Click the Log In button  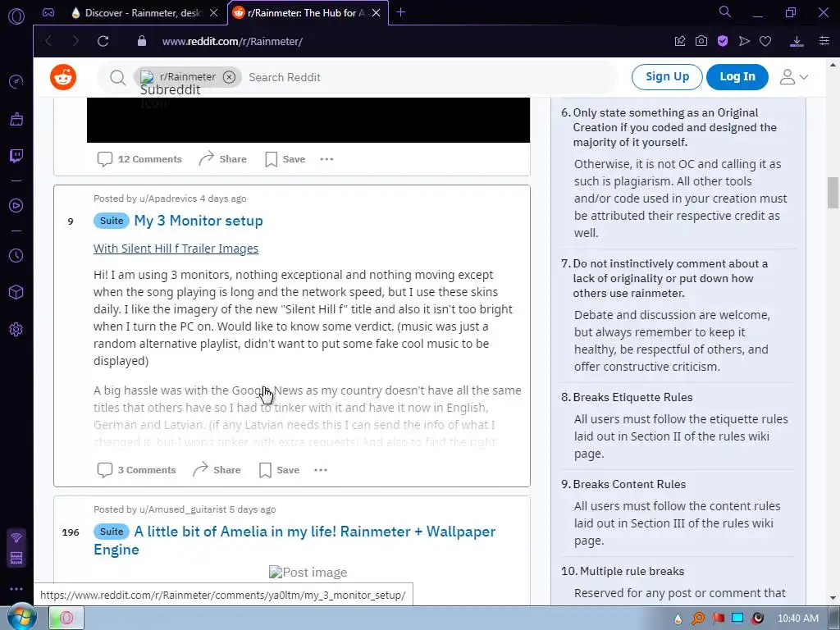click(x=737, y=76)
